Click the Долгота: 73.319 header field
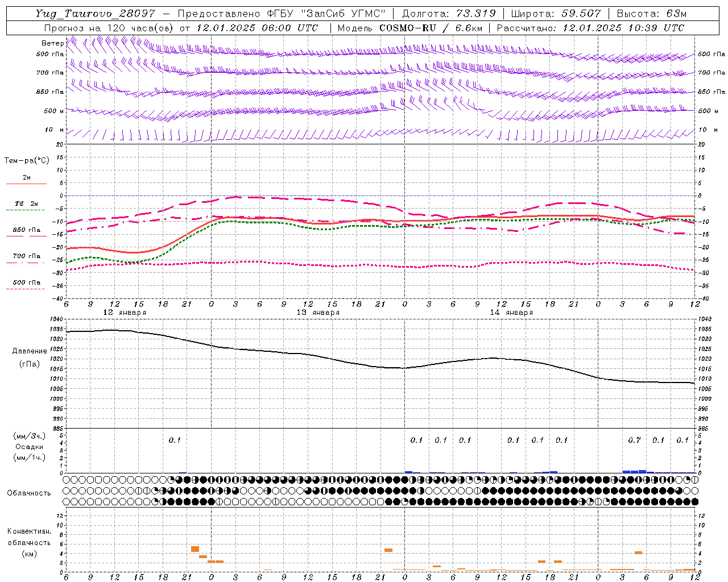The width and height of the screenshot is (728, 582). pyautogui.click(x=449, y=14)
